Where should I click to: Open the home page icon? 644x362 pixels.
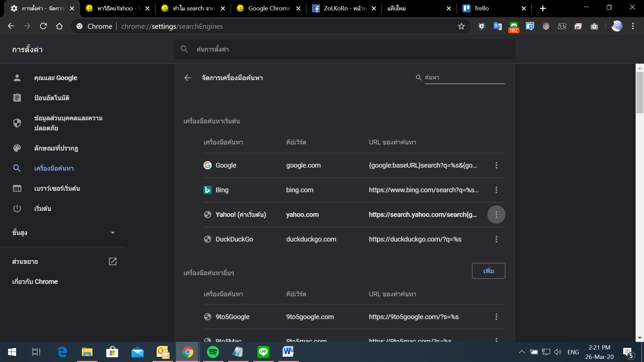click(x=59, y=26)
